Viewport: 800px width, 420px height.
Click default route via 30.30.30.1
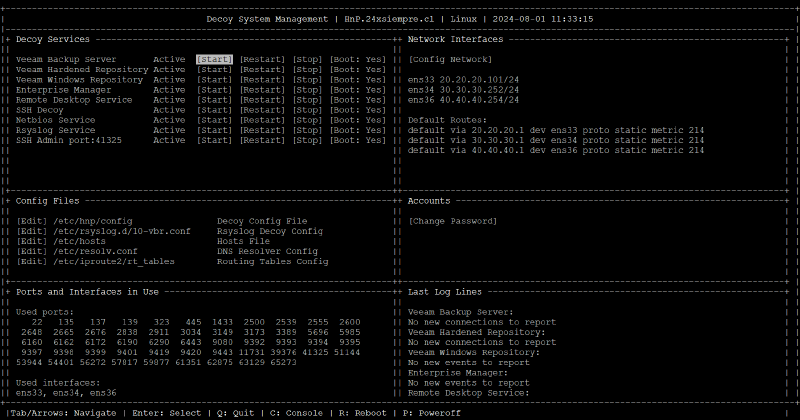tap(556, 140)
